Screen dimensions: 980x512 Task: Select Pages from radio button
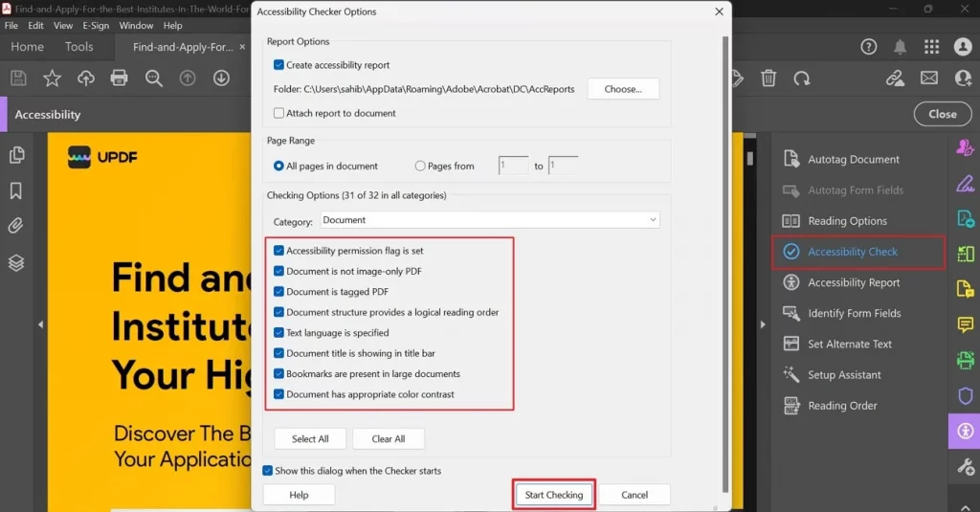point(420,167)
